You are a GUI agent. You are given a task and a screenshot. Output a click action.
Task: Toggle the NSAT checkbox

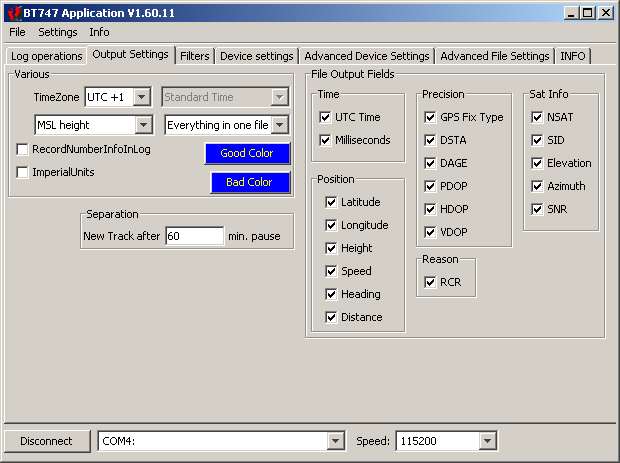(x=537, y=117)
